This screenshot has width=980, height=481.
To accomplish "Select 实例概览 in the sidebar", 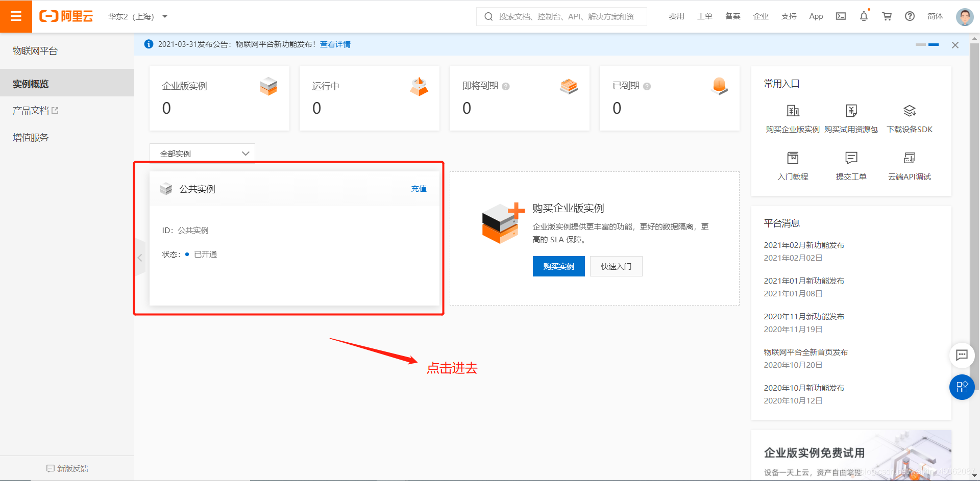I will pos(67,84).
